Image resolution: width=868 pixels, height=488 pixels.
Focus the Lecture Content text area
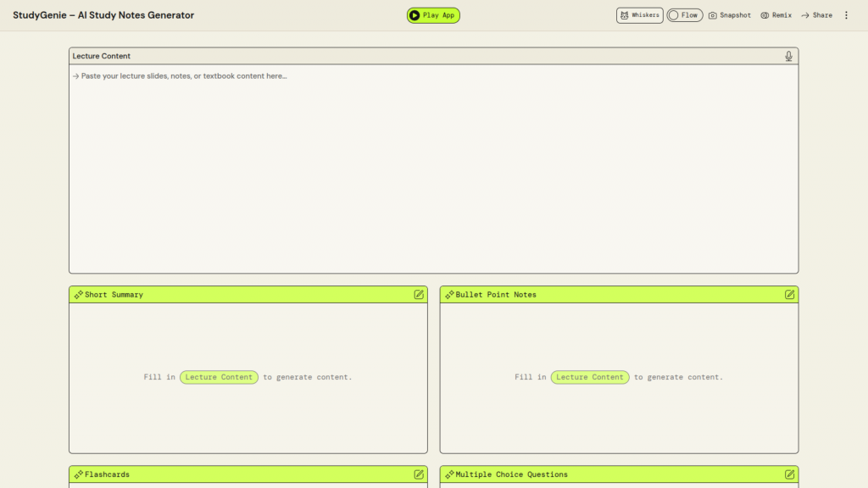[x=433, y=169]
